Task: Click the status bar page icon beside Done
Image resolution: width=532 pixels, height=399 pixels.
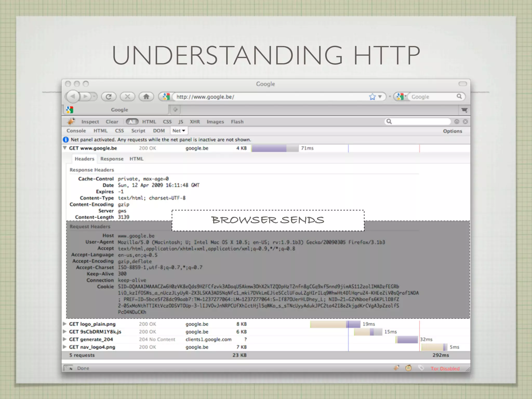Action: coord(69,368)
